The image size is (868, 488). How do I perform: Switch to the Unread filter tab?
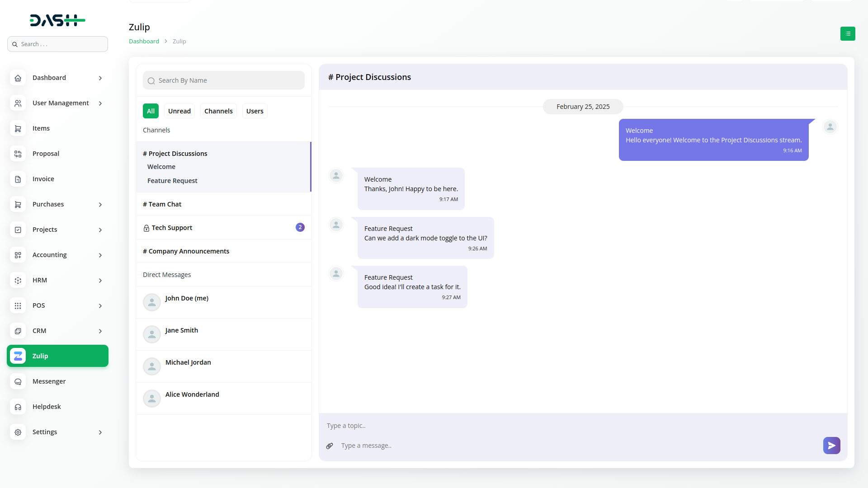(x=179, y=111)
